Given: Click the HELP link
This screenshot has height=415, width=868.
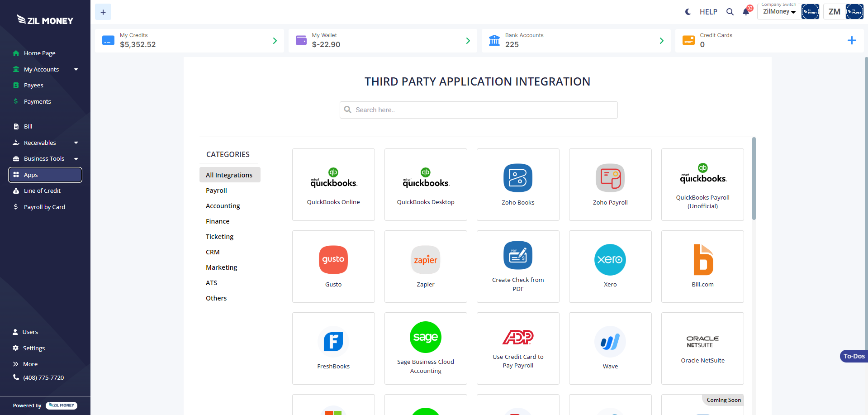Looking at the screenshot, I should coord(708,12).
